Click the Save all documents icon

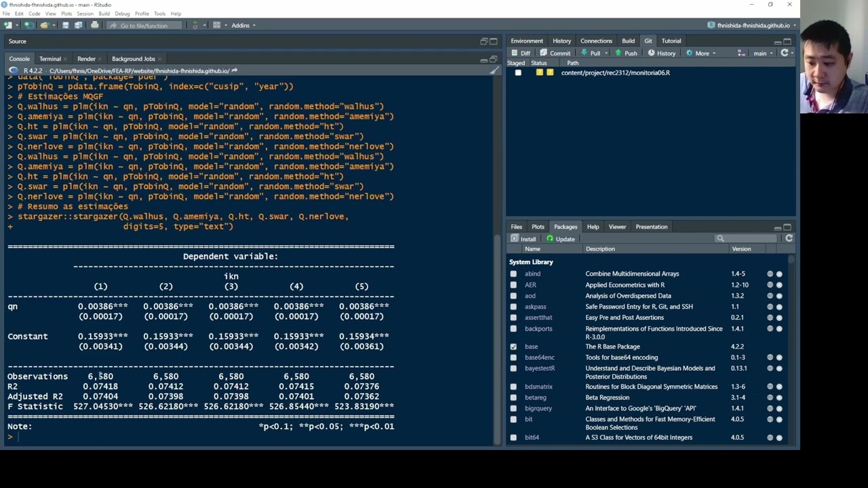[x=78, y=25]
